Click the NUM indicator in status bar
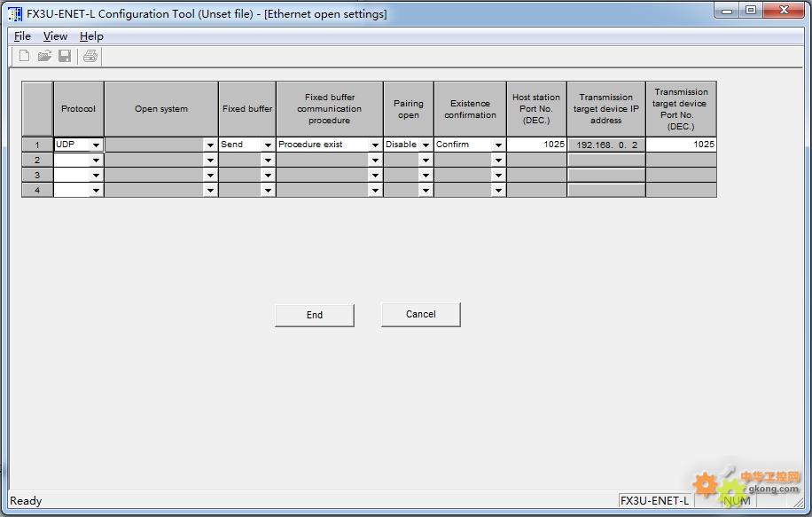The width and height of the screenshot is (812, 517). coord(737,501)
